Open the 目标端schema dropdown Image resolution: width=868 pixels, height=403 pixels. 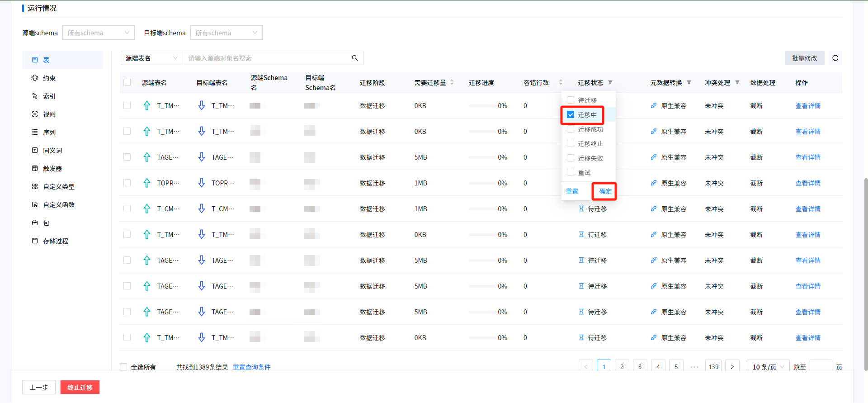[x=226, y=33]
